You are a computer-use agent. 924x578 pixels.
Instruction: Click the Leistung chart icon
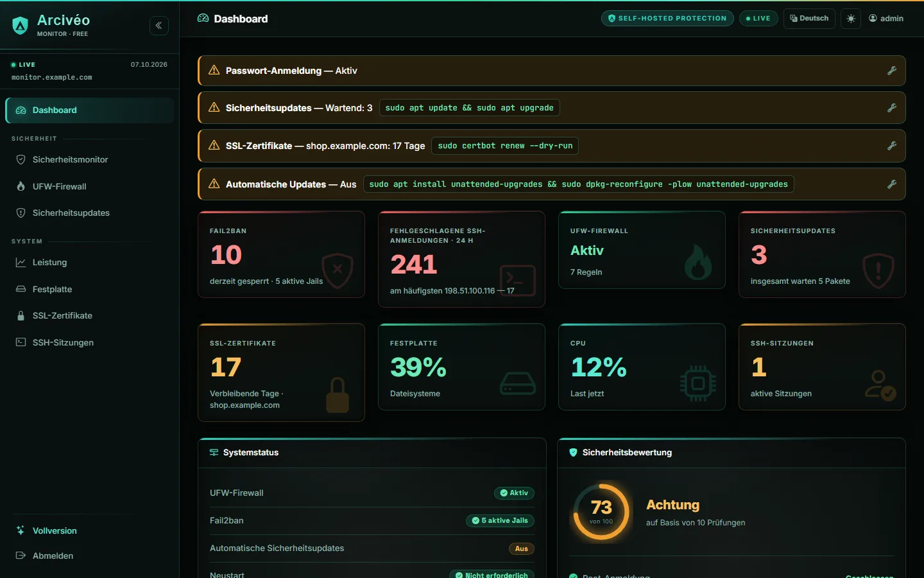tap(21, 263)
